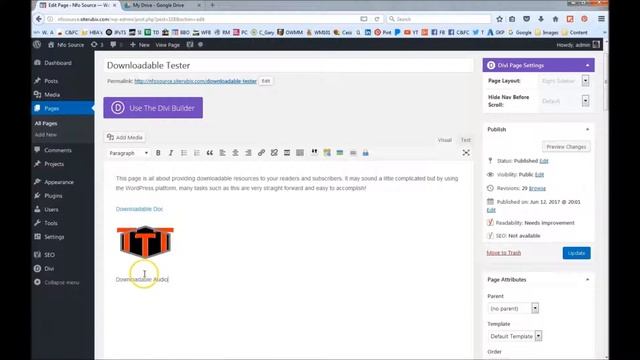Switch to My Drive Google Drive tab
The height and width of the screenshot is (360, 640).
coord(162,5)
